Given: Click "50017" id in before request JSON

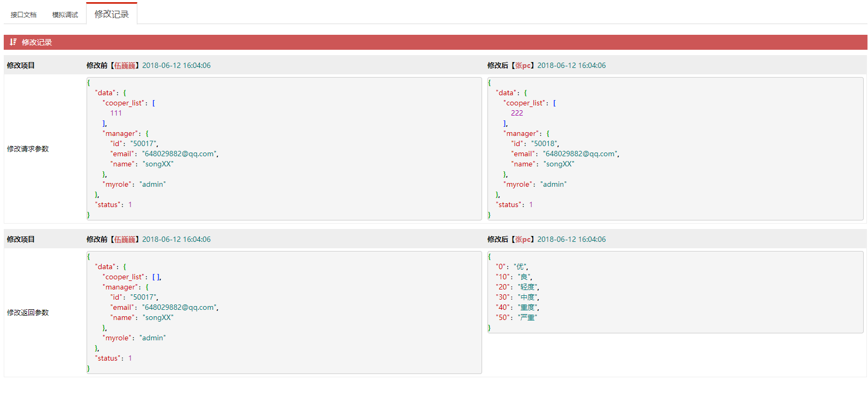Looking at the screenshot, I should coord(144,143).
